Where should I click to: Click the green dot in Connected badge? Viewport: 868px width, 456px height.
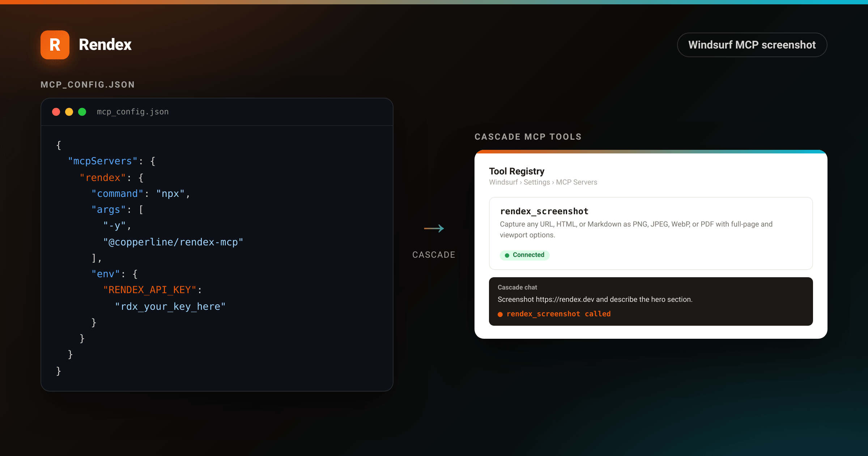point(507,256)
